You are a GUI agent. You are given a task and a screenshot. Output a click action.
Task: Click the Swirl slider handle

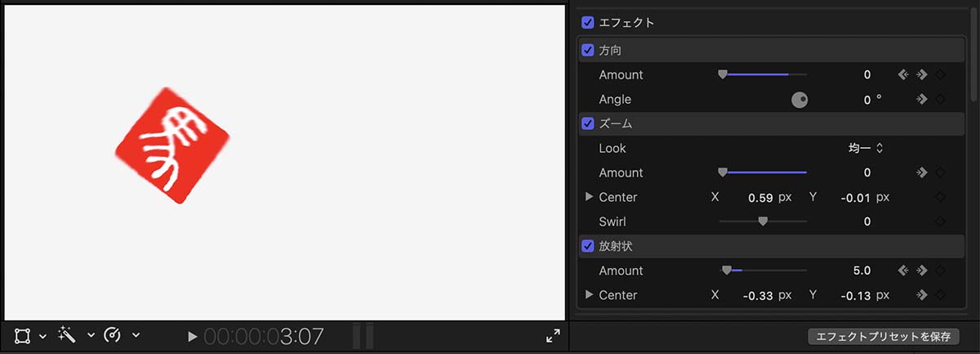tap(763, 222)
